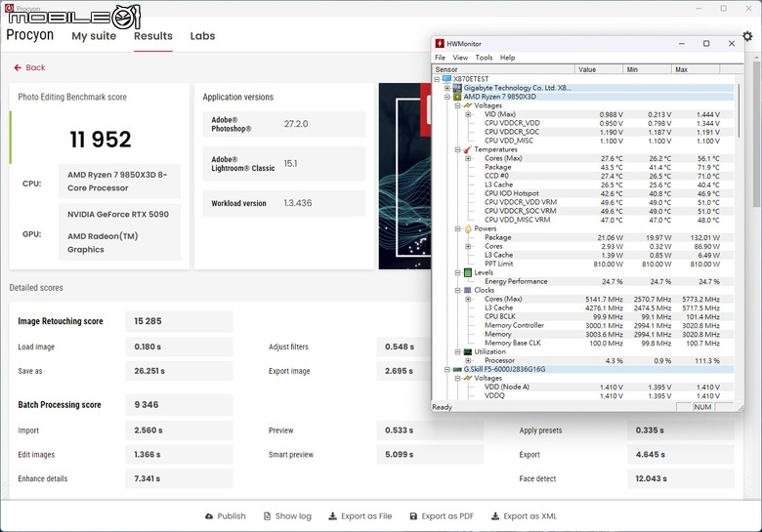This screenshot has height=532, width=762.
Task: Collapse the Temperatures section
Action: point(457,149)
